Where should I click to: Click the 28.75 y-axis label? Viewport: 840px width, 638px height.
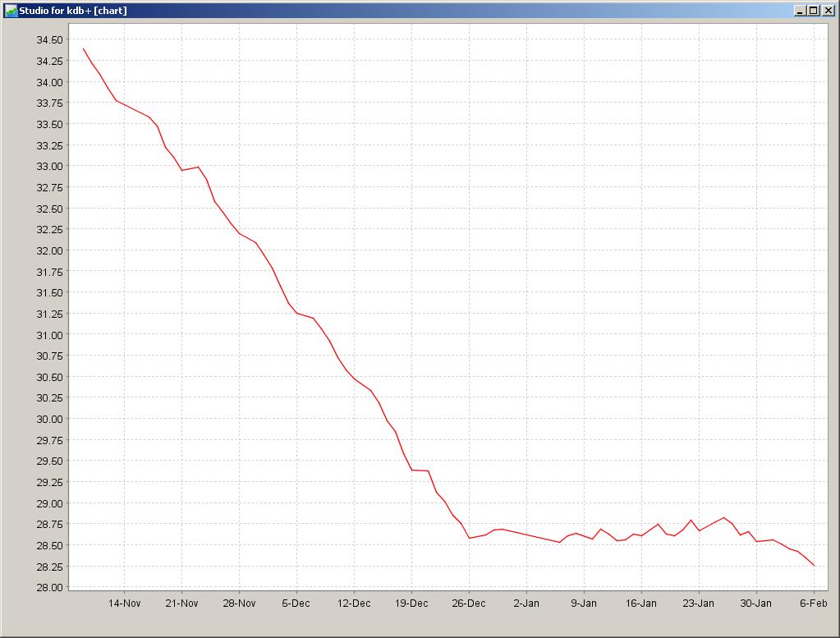49,524
